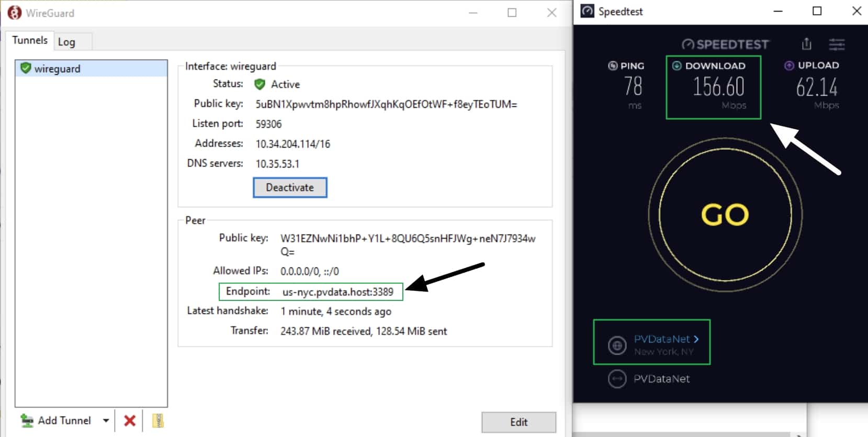
Task: Click the listen port value 59306
Action: 268,124
